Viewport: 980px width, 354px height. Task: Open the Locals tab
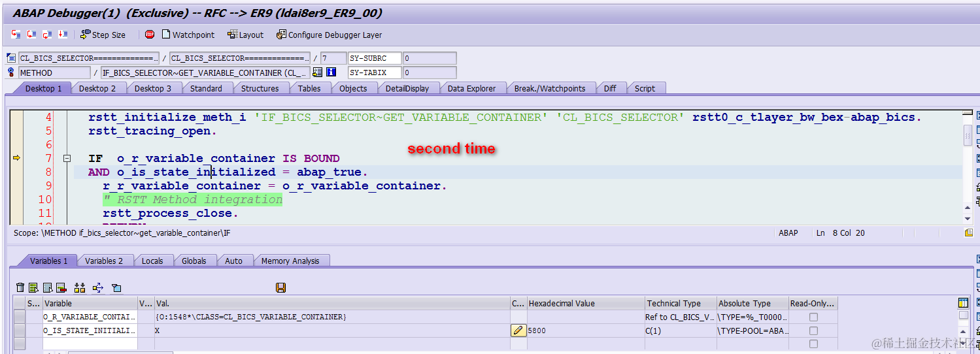tap(152, 261)
